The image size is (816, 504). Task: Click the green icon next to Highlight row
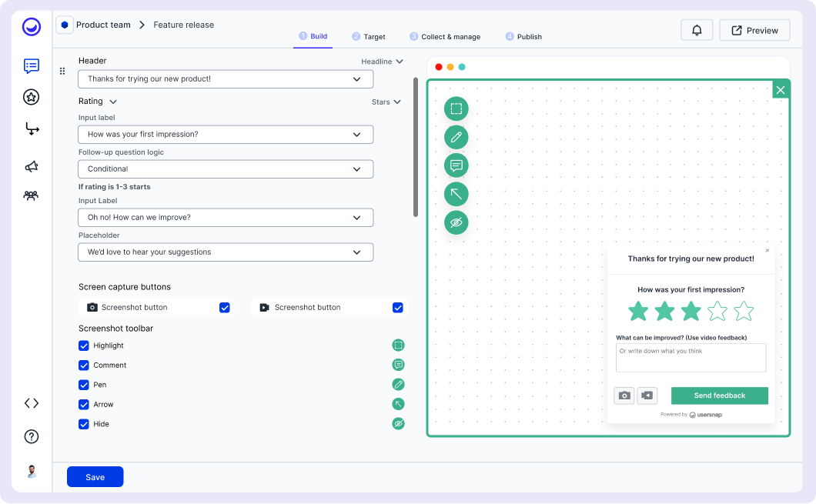pos(398,345)
